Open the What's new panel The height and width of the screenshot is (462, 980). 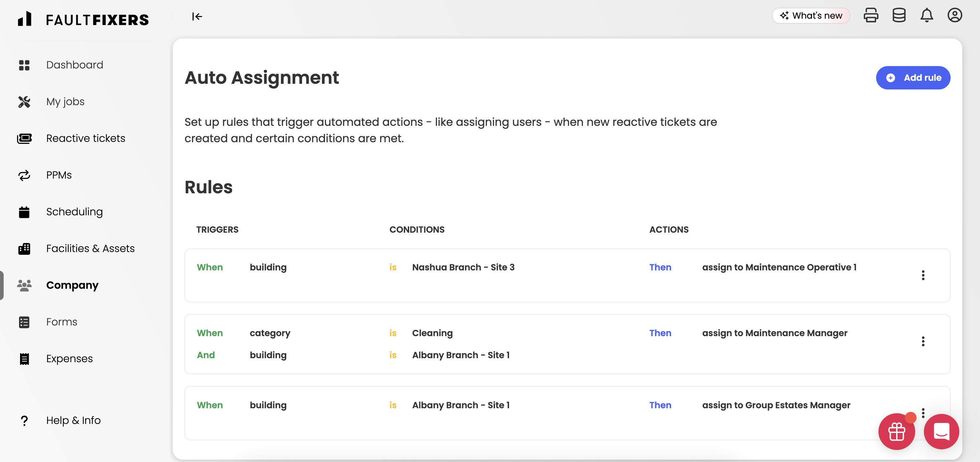tap(811, 16)
